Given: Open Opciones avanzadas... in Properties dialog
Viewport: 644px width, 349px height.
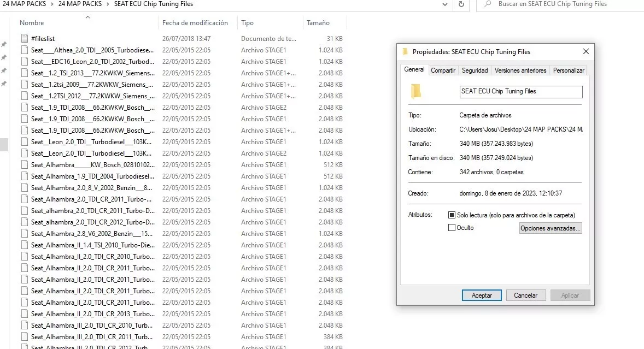Looking at the screenshot, I should coord(551,228).
